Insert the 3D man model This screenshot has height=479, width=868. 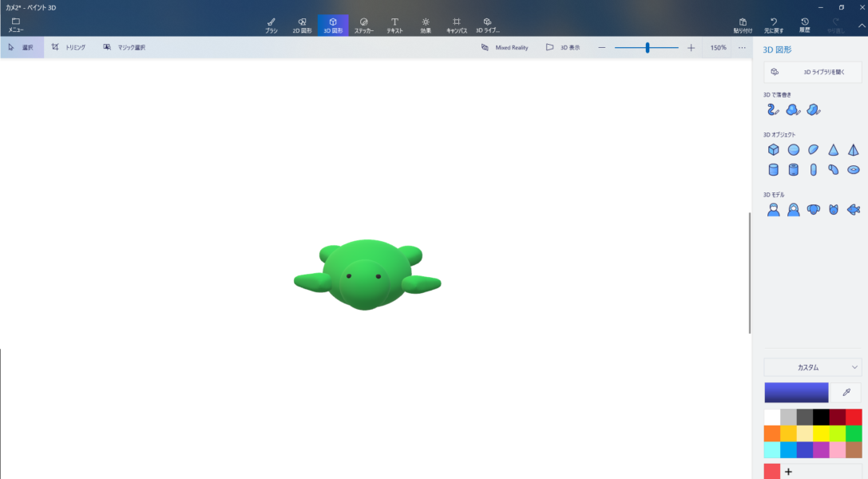[773, 210]
